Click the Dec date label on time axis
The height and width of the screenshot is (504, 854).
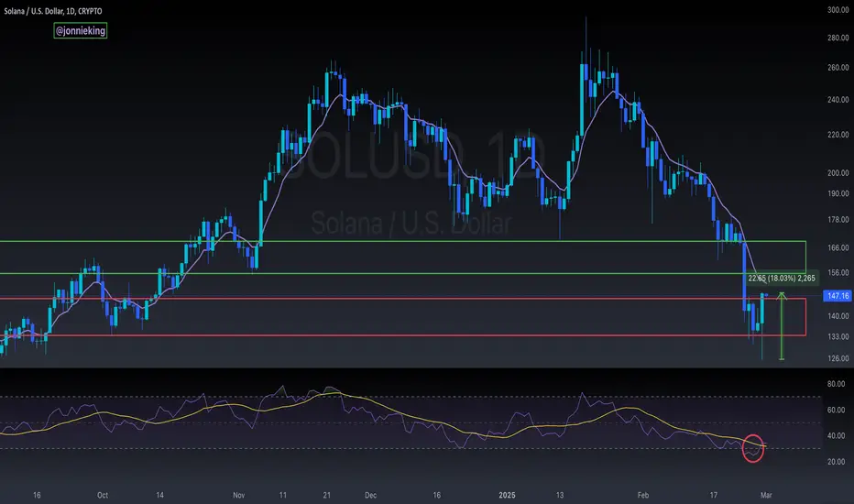(x=370, y=495)
